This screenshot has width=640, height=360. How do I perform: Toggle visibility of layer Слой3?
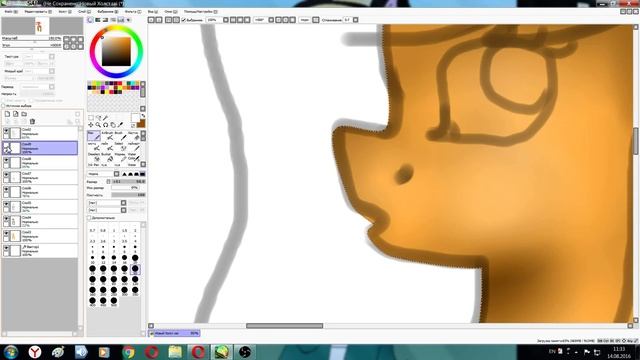[x=6, y=234]
